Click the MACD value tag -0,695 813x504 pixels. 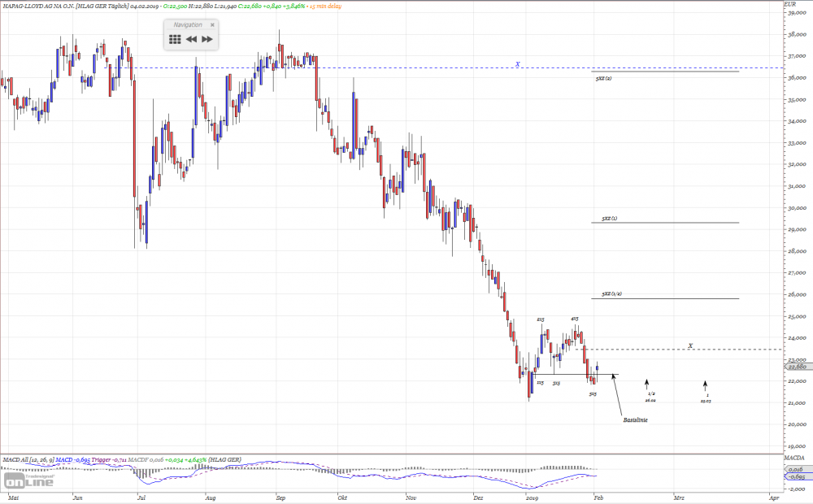click(x=797, y=476)
